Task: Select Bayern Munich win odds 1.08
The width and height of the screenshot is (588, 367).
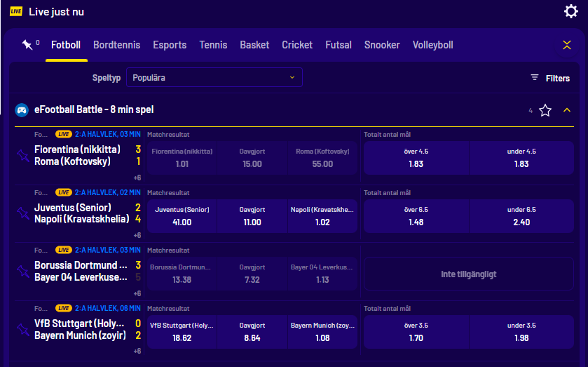Action: pos(322,333)
